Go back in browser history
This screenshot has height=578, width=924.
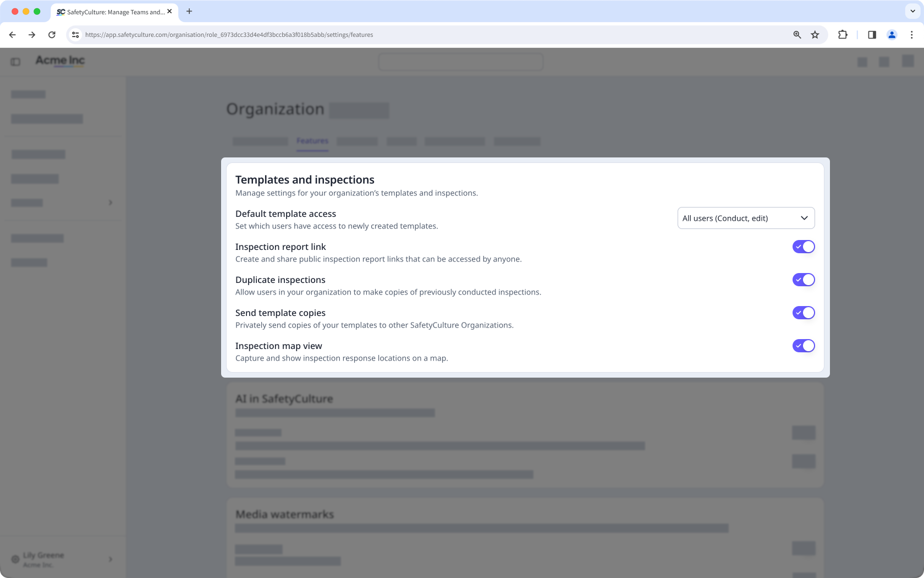pyautogui.click(x=12, y=35)
